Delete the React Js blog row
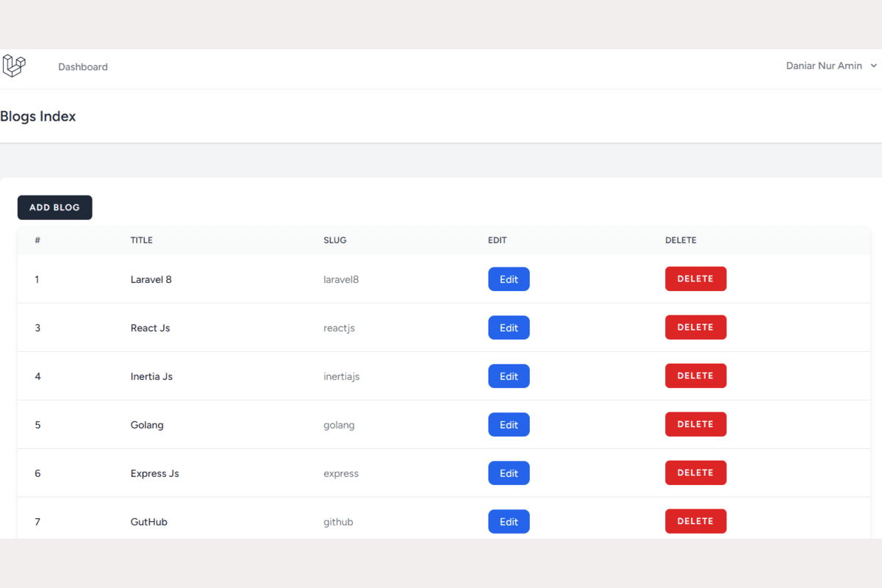882x588 pixels. pos(695,328)
